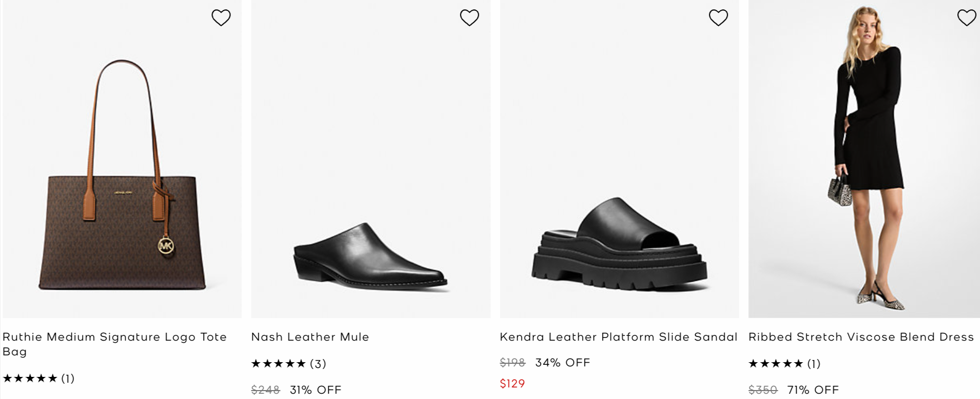The height and width of the screenshot is (399, 980).
Task: Open the Nash Leather Mule product title
Action: click(310, 337)
